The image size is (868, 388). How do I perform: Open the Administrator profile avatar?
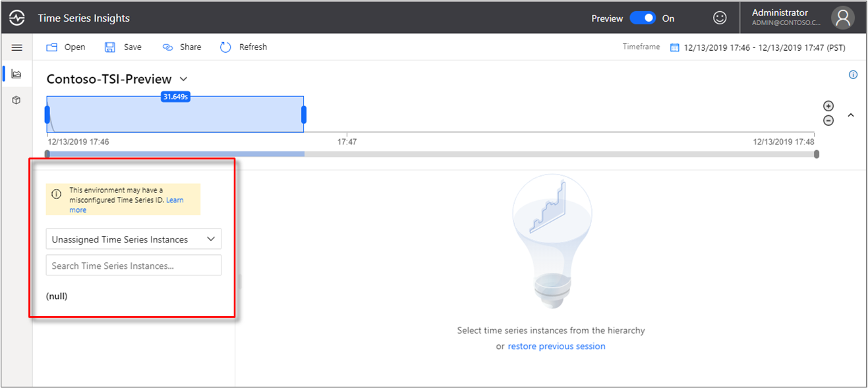pyautogui.click(x=842, y=18)
